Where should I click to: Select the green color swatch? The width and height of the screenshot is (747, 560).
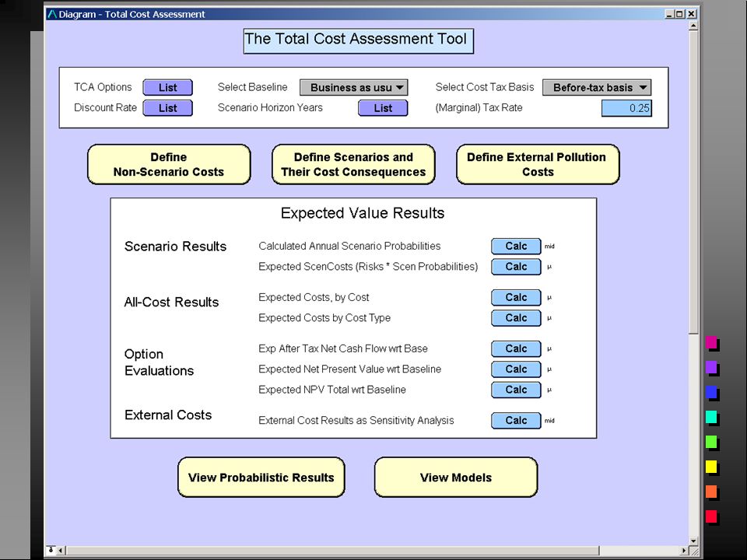pyautogui.click(x=712, y=443)
